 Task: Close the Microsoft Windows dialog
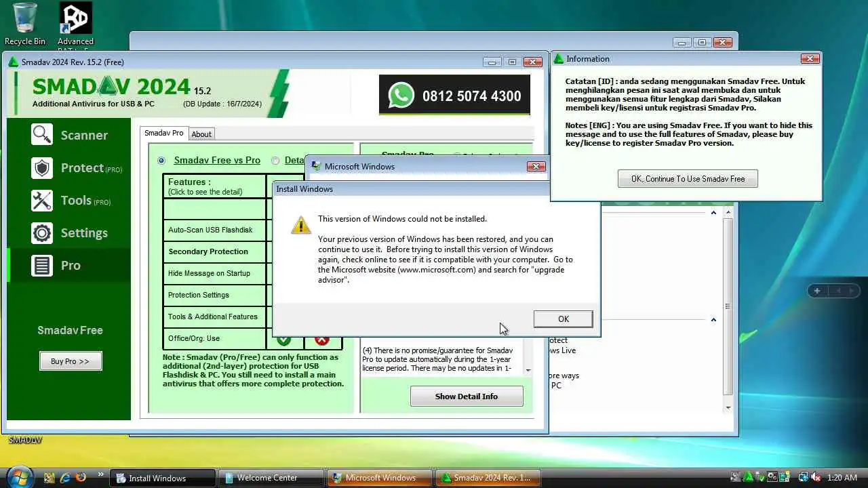pyautogui.click(x=536, y=167)
